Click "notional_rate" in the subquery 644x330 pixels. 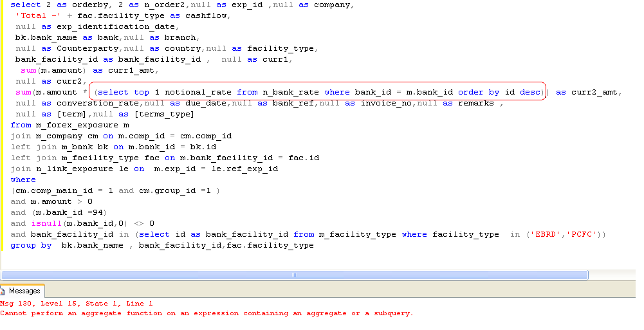coord(198,93)
